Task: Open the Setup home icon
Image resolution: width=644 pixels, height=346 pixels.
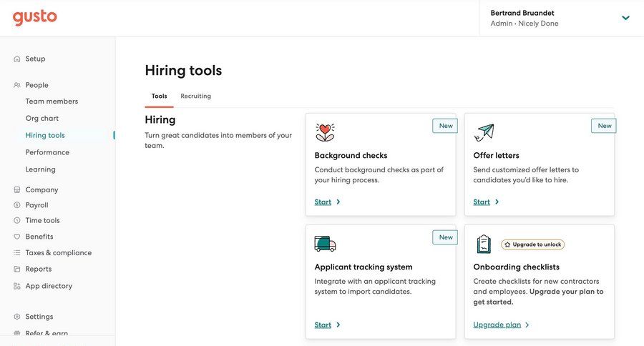Action: pyautogui.click(x=17, y=59)
